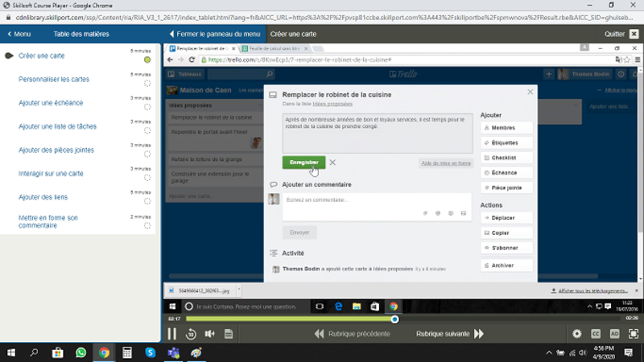Click Fermer le panneau du menu
This screenshot has height=362, width=644.
[x=215, y=34]
